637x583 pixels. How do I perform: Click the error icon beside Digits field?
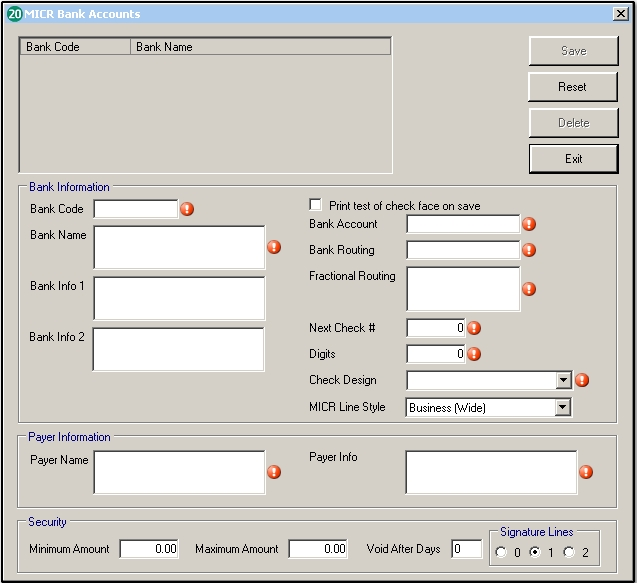coord(474,354)
